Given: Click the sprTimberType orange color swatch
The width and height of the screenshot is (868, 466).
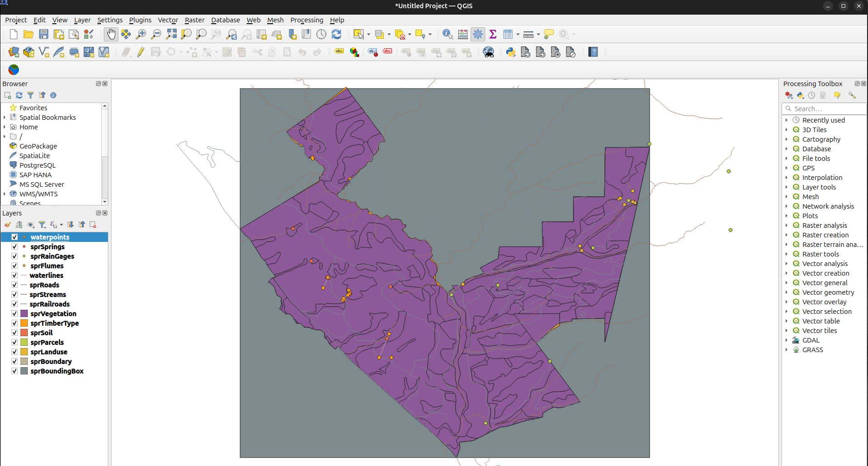Looking at the screenshot, I should tap(25, 323).
